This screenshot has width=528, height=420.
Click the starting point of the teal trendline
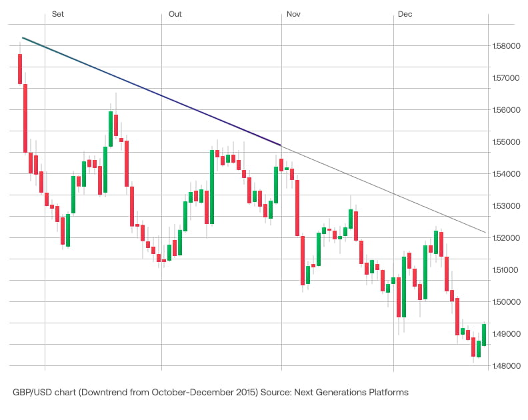(x=23, y=38)
